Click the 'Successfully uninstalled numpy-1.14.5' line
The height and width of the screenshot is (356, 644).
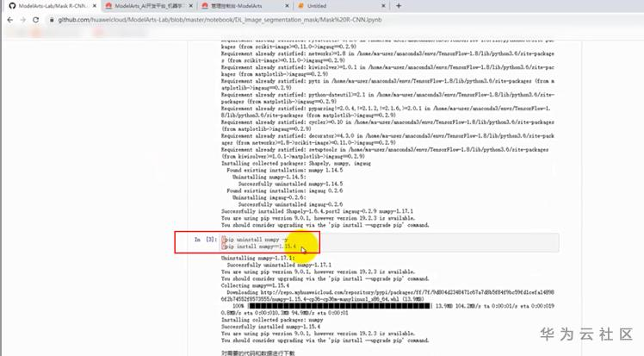(290, 184)
